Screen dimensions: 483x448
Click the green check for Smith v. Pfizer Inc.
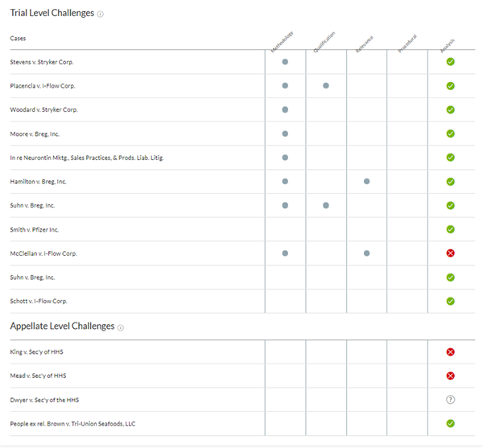[450, 229]
